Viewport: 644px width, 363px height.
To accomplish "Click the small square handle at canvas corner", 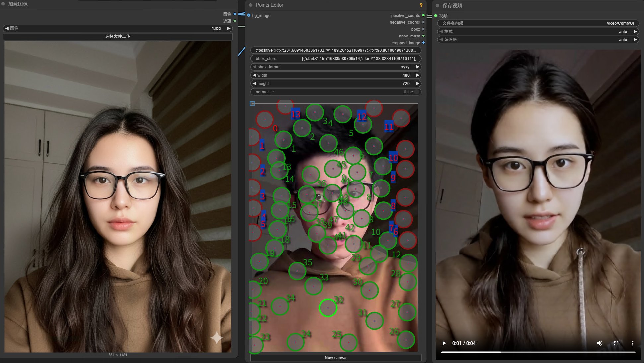I will tap(252, 104).
